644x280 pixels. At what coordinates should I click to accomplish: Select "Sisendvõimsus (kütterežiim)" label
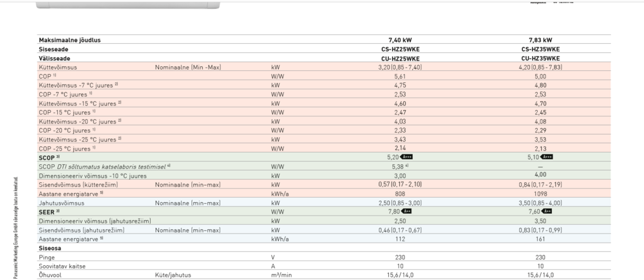pos(79,185)
